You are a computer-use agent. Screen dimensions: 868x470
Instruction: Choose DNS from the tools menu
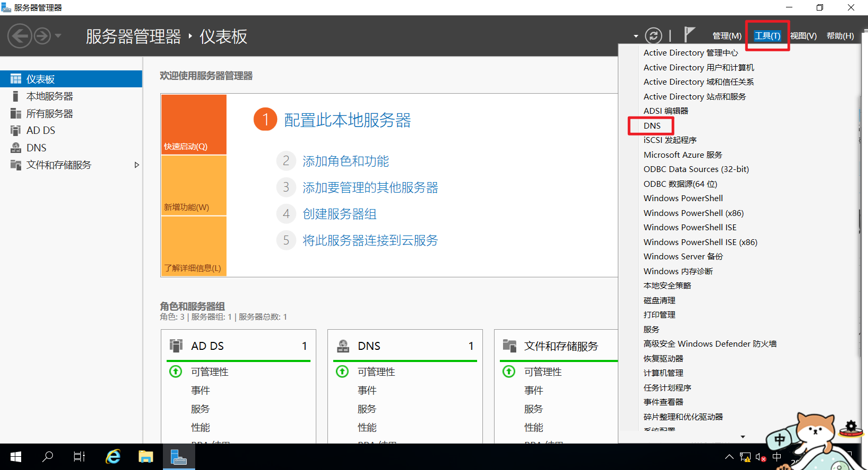click(652, 125)
